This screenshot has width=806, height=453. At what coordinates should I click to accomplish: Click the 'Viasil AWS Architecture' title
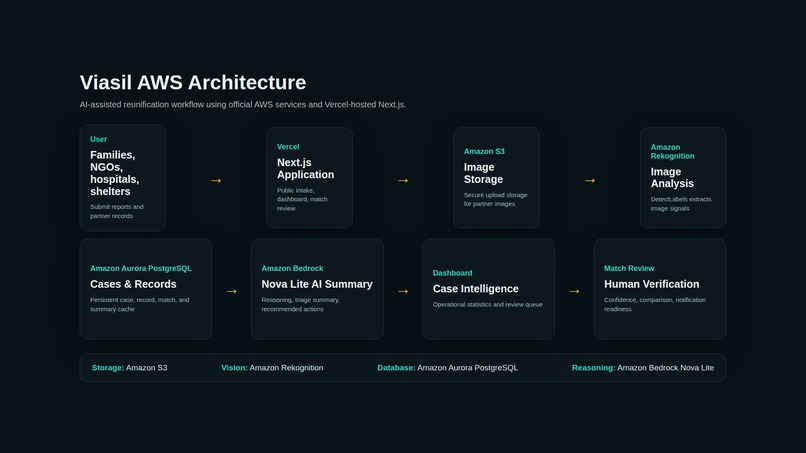[193, 83]
